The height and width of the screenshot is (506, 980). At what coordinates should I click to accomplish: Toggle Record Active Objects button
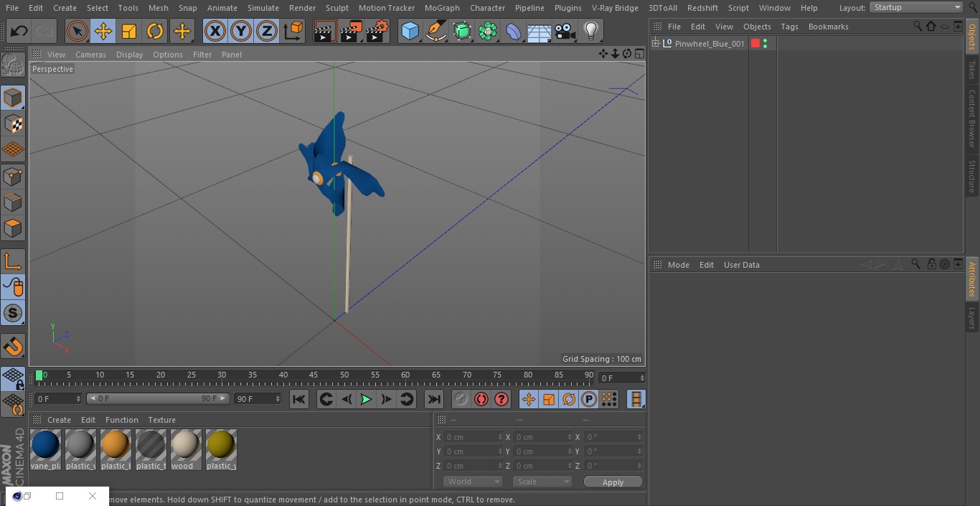pos(461,399)
